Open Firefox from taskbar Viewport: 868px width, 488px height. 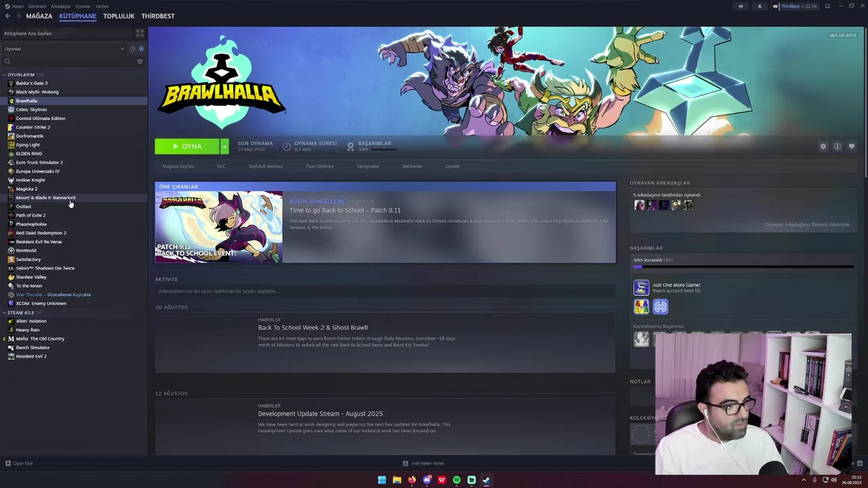[x=412, y=480]
